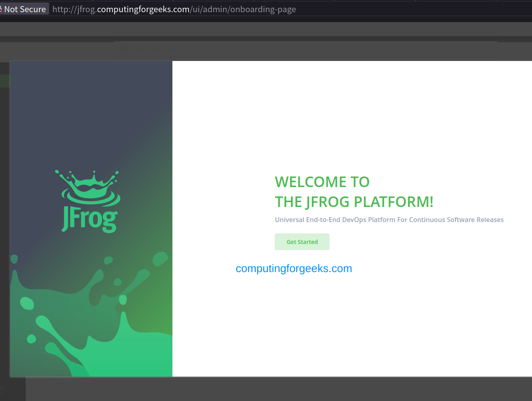Click the Not Secure site badge
The width and height of the screenshot is (532, 401).
pyautogui.click(x=23, y=9)
